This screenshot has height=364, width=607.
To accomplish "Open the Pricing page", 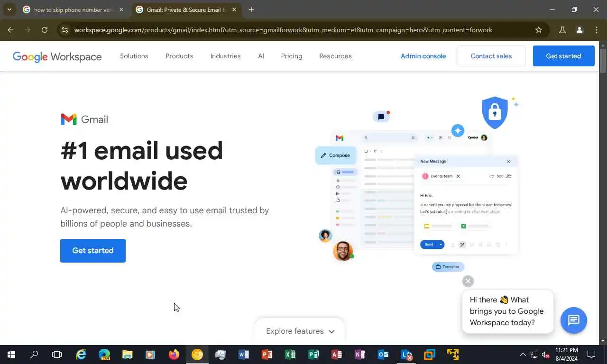I will [x=291, y=56].
